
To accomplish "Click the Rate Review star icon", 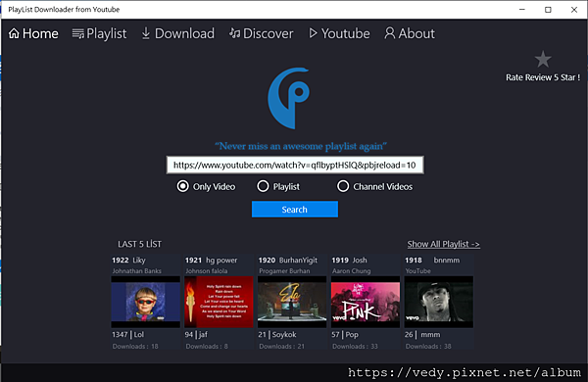I will click(543, 59).
